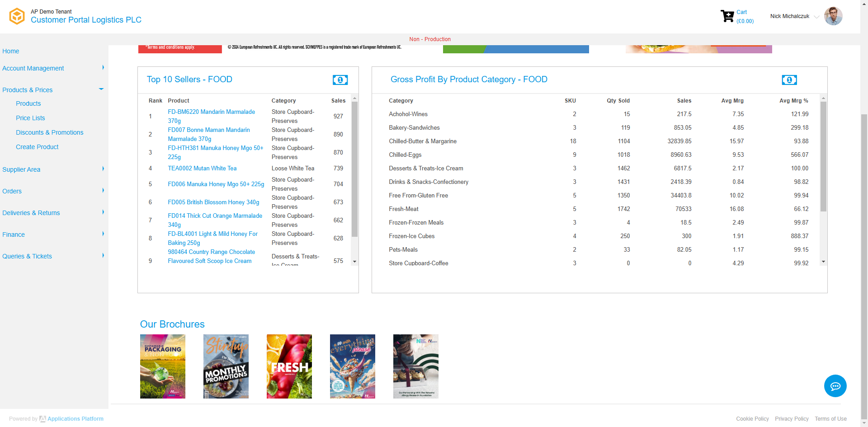Expand the Account Management menu arrow
The image size is (868, 427).
coord(103,67)
